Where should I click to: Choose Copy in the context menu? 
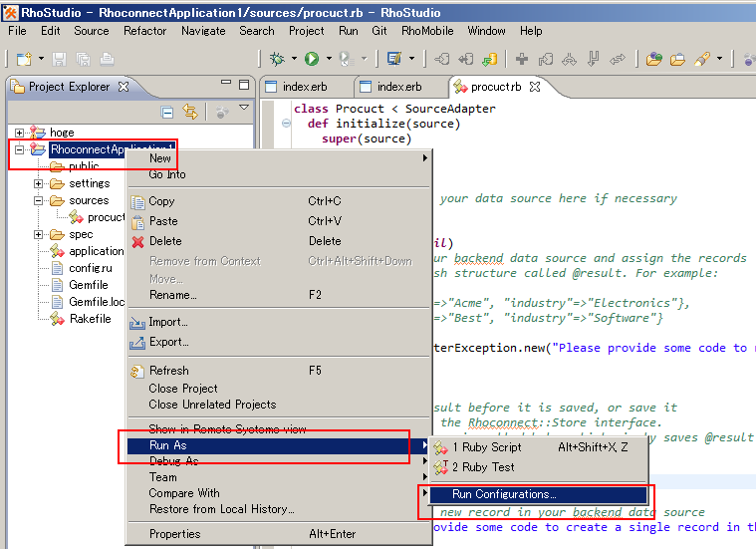coord(280,201)
